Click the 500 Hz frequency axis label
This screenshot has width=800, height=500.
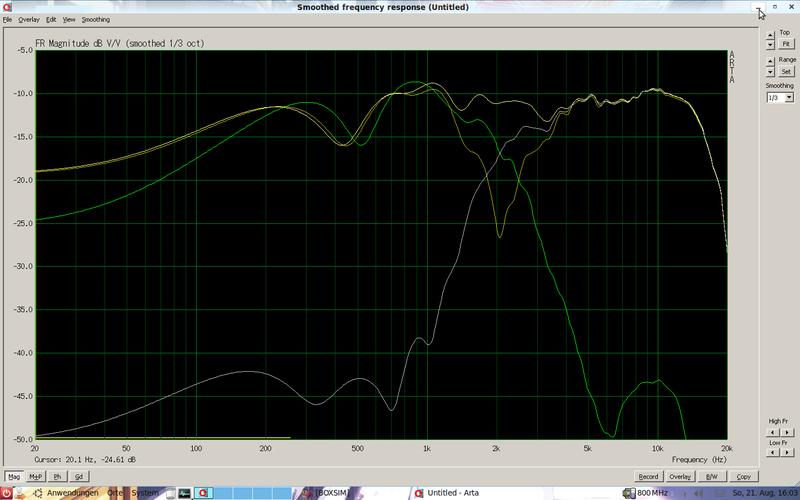click(357, 448)
